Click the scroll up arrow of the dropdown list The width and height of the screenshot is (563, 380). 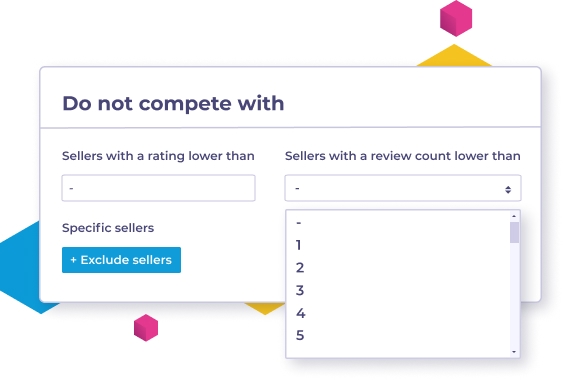point(514,216)
